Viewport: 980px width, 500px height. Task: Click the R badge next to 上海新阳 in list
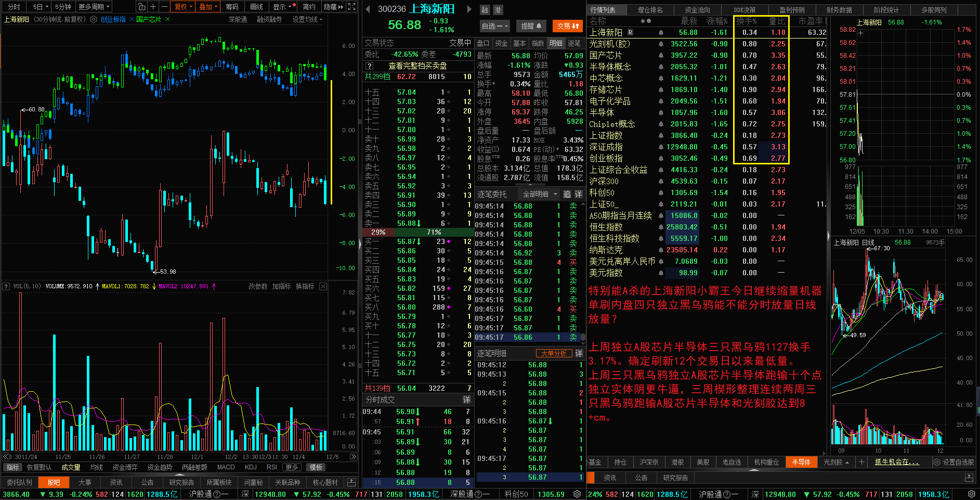point(631,33)
